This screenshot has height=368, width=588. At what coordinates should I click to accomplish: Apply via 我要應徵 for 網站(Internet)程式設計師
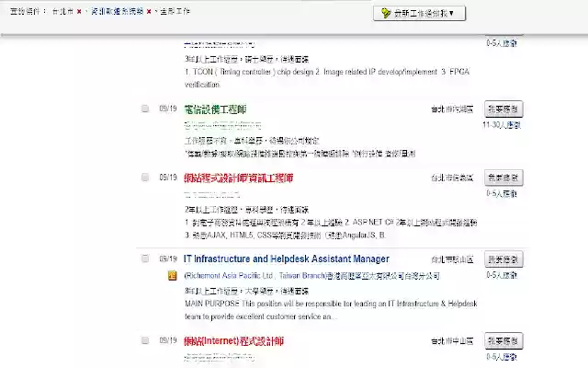tap(503, 341)
